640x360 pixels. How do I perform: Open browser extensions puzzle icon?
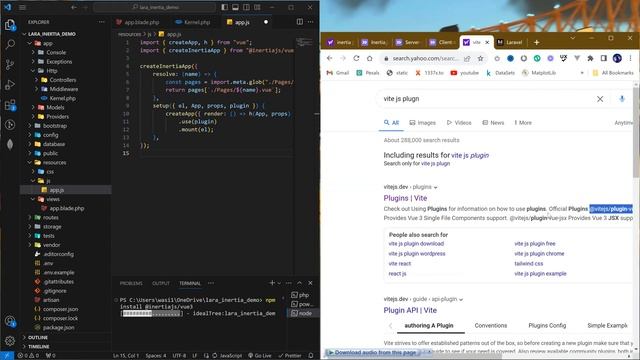tap(590, 58)
